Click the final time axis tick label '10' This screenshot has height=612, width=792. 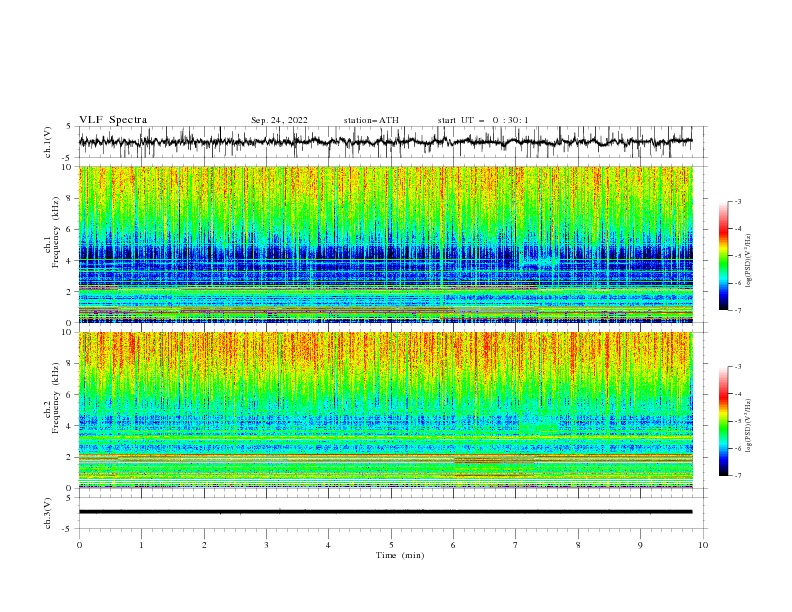click(x=703, y=545)
